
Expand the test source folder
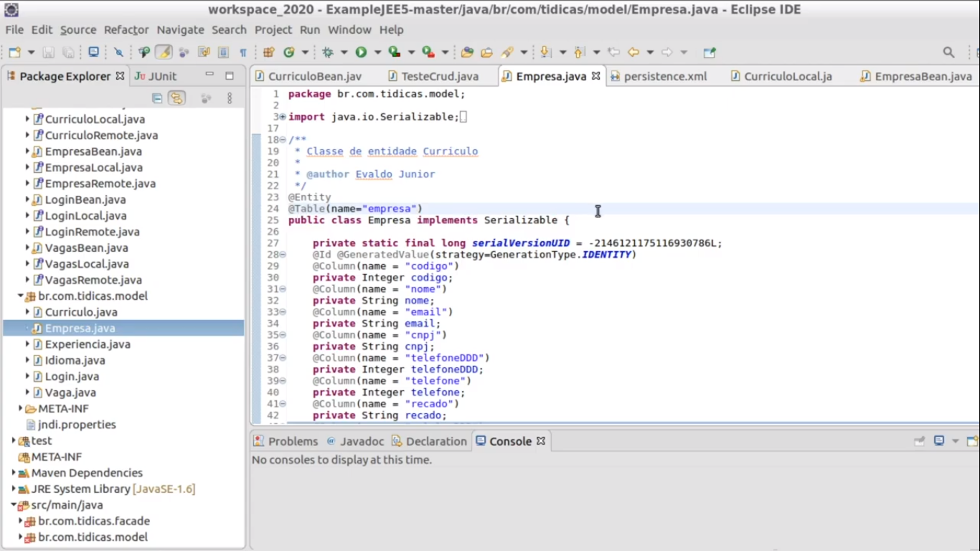click(13, 441)
